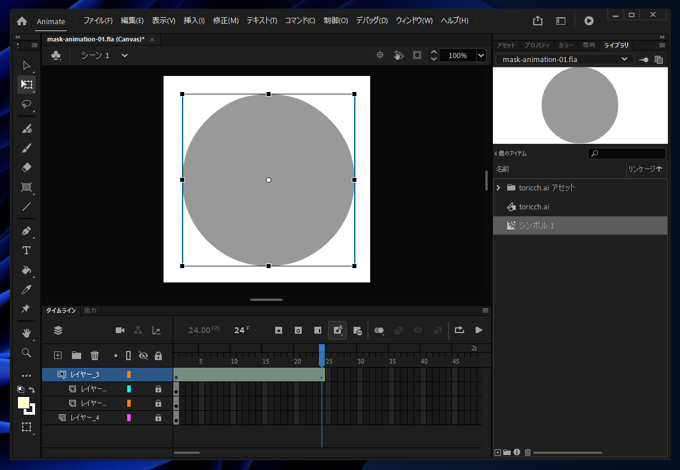
Task: Select the Eraser tool
Action: pos(27,167)
